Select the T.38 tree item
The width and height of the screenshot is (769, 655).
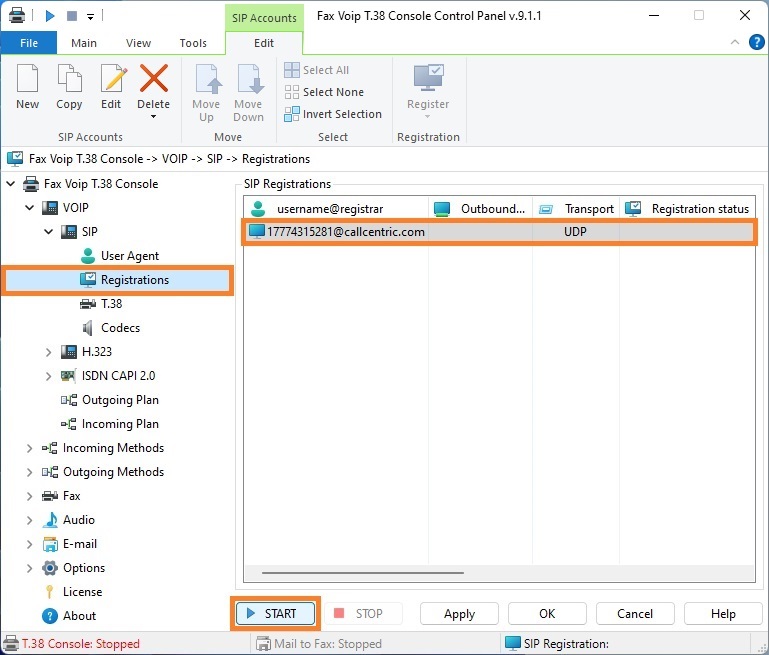pos(111,304)
